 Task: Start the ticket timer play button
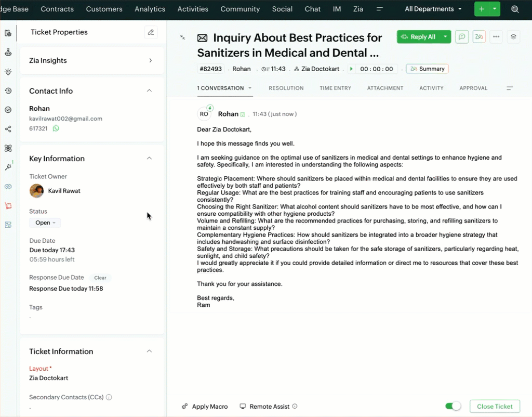[351, 69]
